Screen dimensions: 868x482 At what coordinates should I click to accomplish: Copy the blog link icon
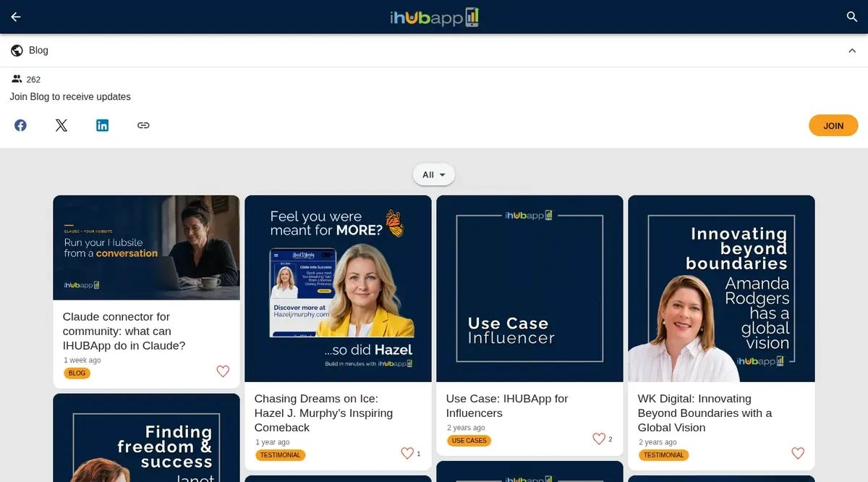click(143, 125)
